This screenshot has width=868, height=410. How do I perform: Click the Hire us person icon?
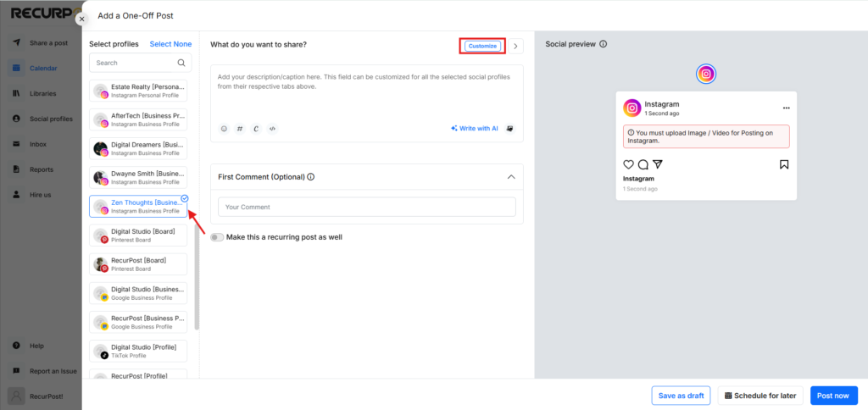click(x=17, y=195)
